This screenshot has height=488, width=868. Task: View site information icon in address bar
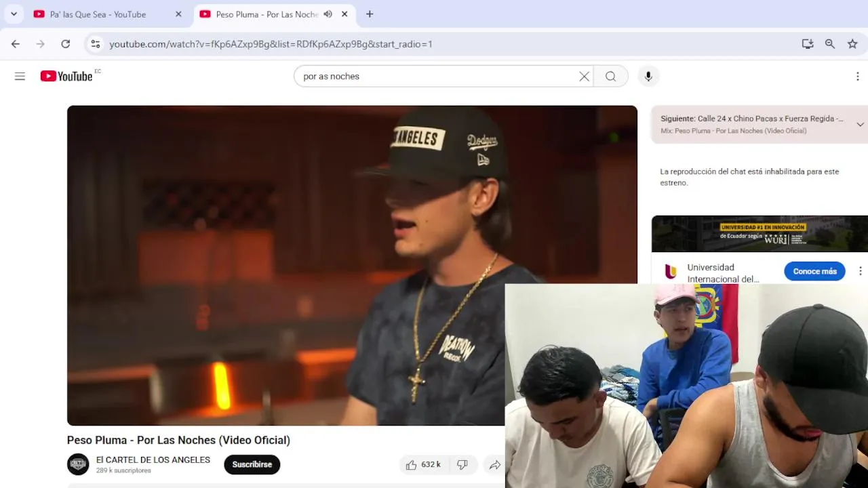coord(96,44)
